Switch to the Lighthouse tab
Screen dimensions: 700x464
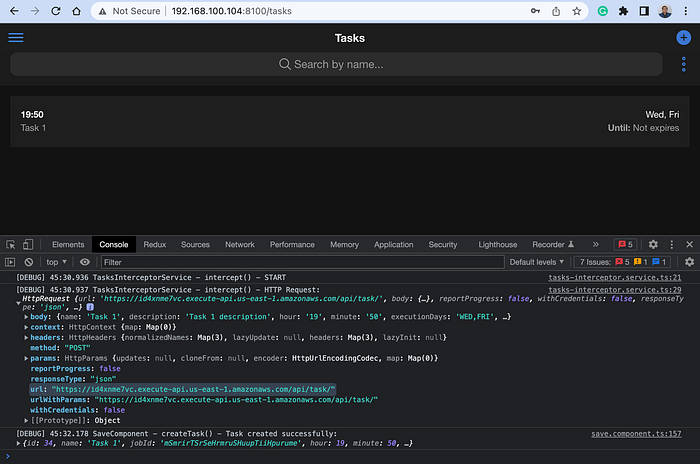[x=498, y=245]
